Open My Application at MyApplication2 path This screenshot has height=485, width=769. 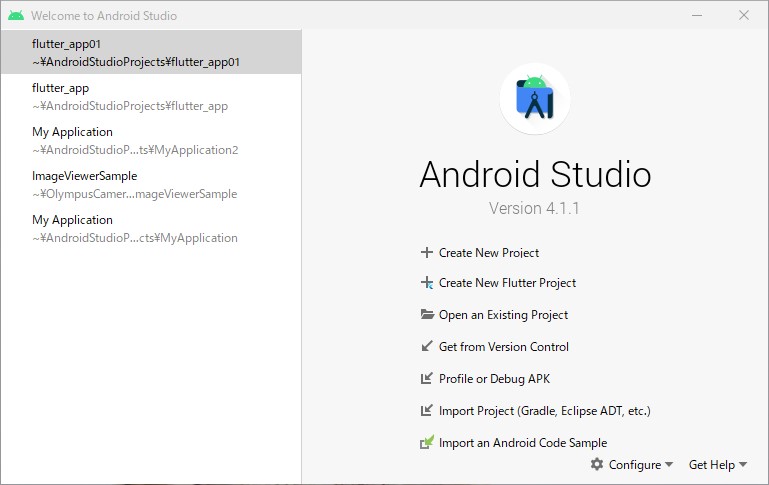click(x=151, y=141)
